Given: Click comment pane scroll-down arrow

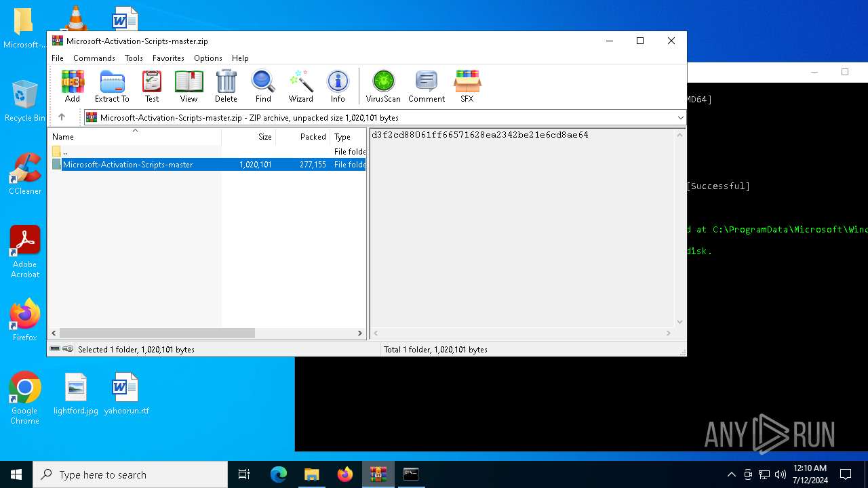Looking at the screenshot, I should coord(679,322).
